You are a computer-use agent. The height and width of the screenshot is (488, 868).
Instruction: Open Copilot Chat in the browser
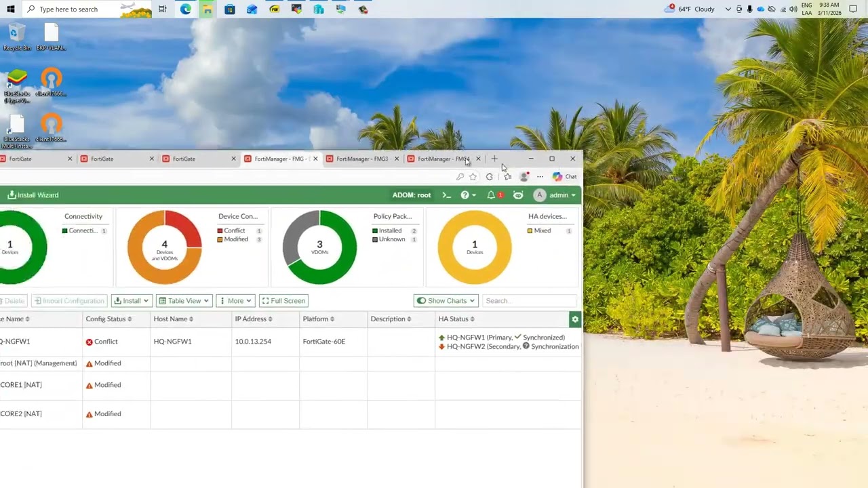click(564, 177)
